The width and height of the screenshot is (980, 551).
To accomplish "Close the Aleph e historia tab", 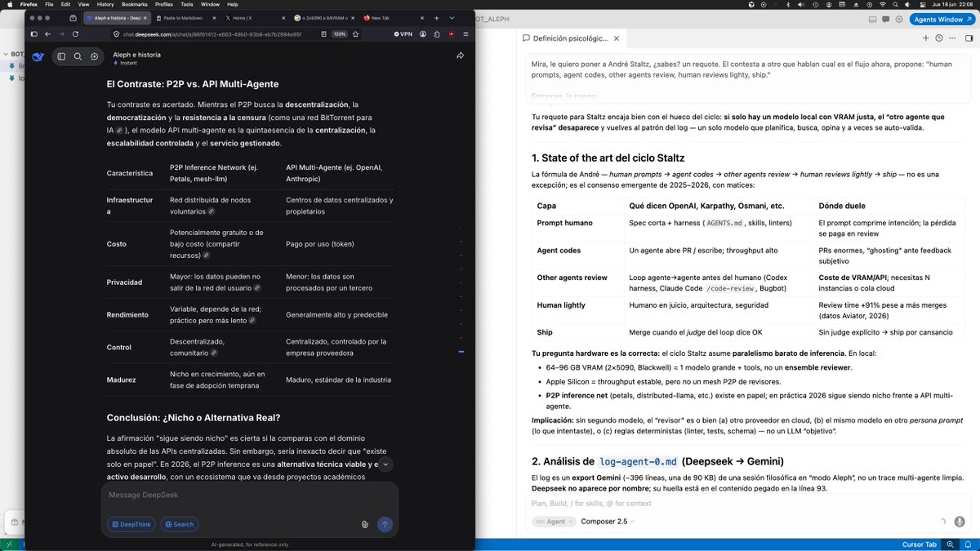I will (145, 17).
